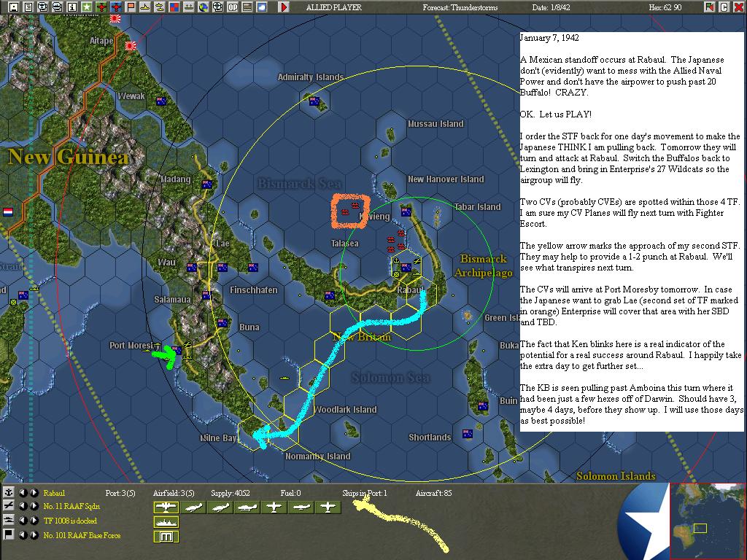
Task: Click the ship icon in Solomon Sea
Action: click(285, 378)
